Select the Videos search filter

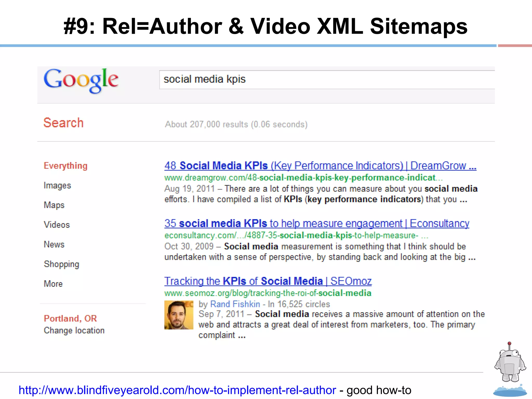tap(57, 225)
